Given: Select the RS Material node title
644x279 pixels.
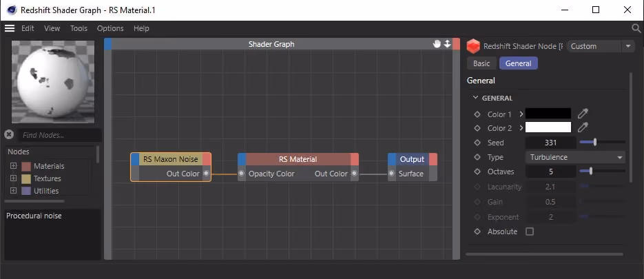Looking at the screenshot, I should tap(298, 159).
